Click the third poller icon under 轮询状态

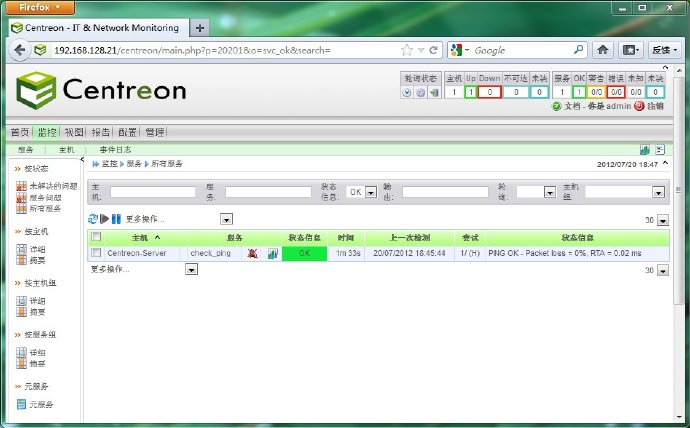[434, 92]
